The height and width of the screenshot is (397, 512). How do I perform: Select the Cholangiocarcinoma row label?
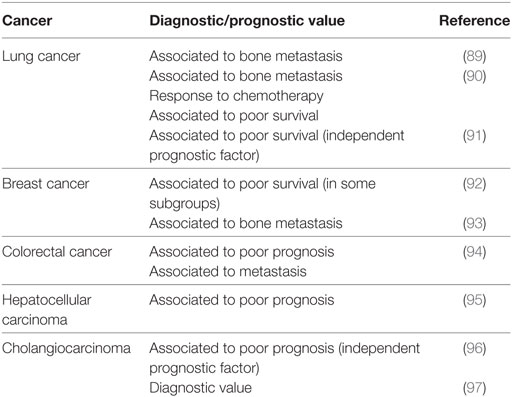[x=66, y=348]
